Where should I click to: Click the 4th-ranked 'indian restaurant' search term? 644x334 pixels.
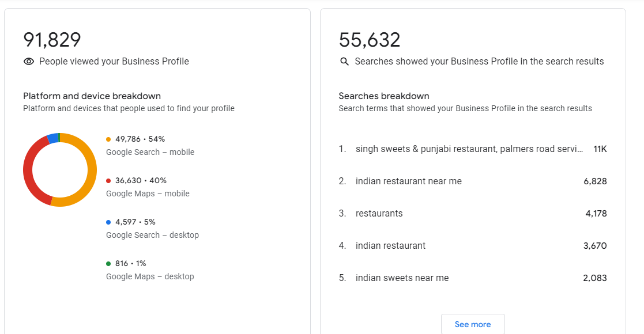coord(390,246)
